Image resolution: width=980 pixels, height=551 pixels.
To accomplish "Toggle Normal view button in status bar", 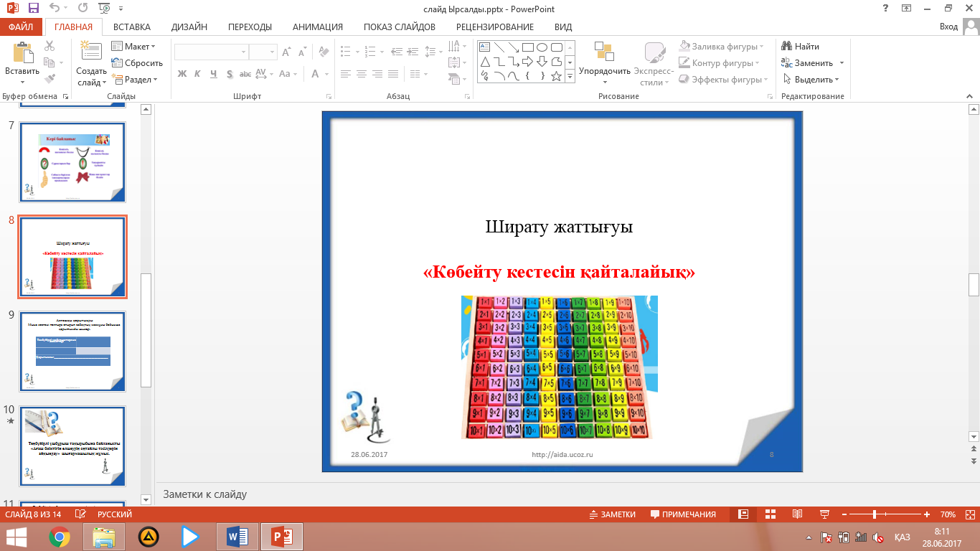I will tap(743, 514).
